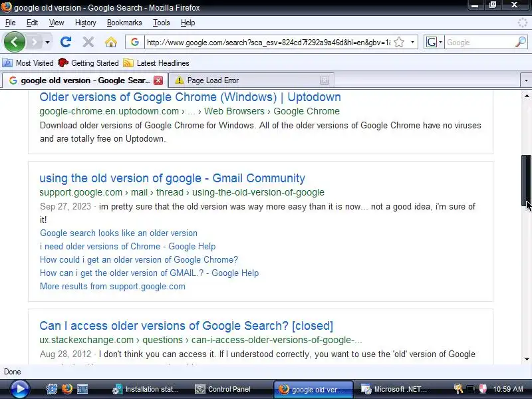Viewport: 532px width, 399px height.
Task: Switch to Microsoft .NET taskbar button
Action: point(394,389)
